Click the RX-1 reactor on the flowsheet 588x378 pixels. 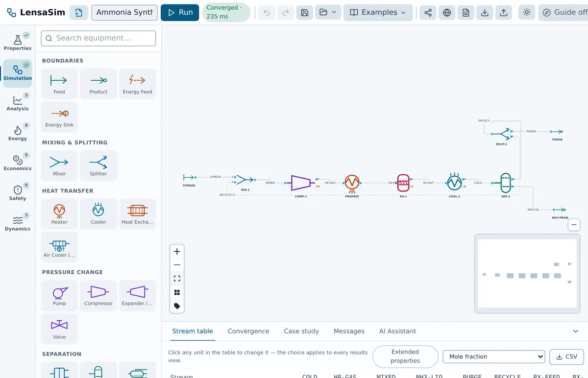(x=403, y=183)
